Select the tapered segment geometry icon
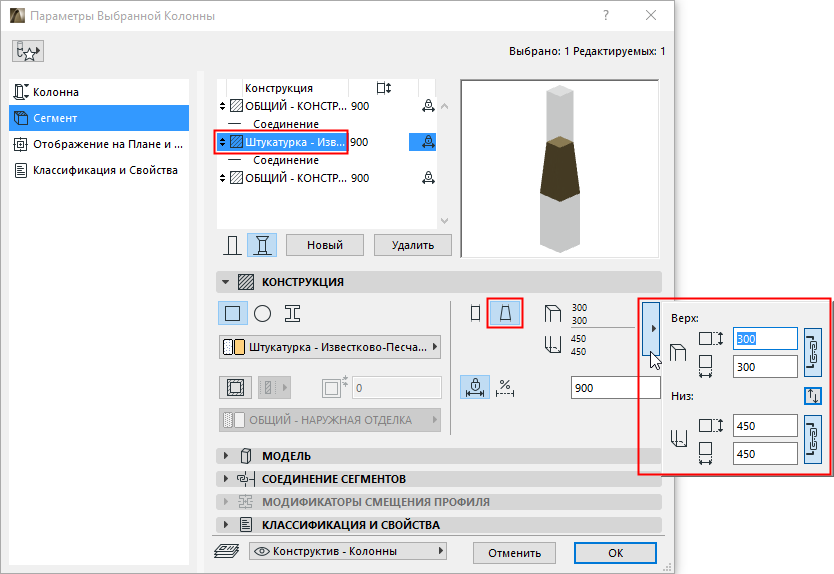The width and height of the screenshot is (834, 574). click(505, 313)
